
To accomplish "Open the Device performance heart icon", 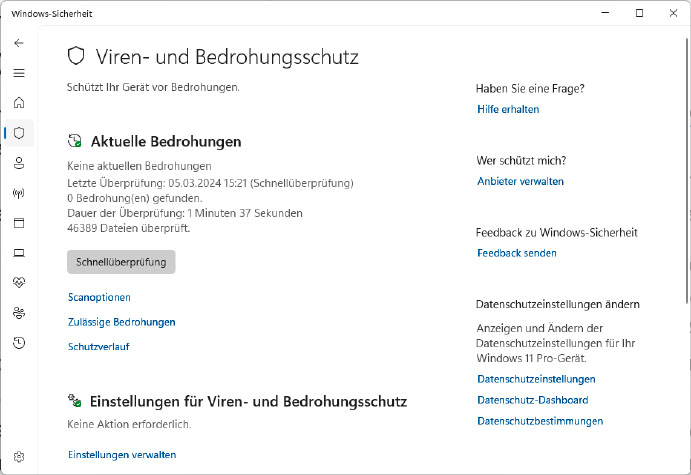I will click(x=19, y=282).
